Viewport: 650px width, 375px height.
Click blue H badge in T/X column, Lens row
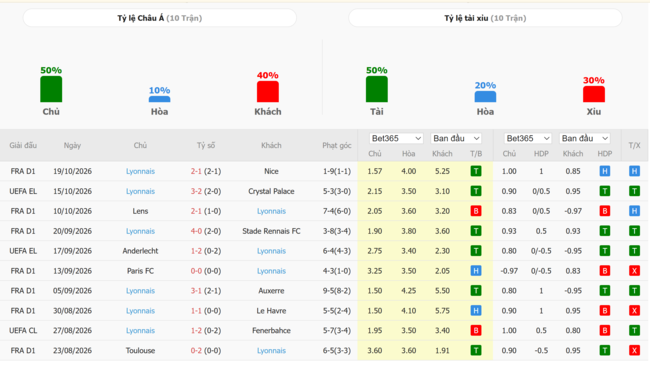pos(634,211)
